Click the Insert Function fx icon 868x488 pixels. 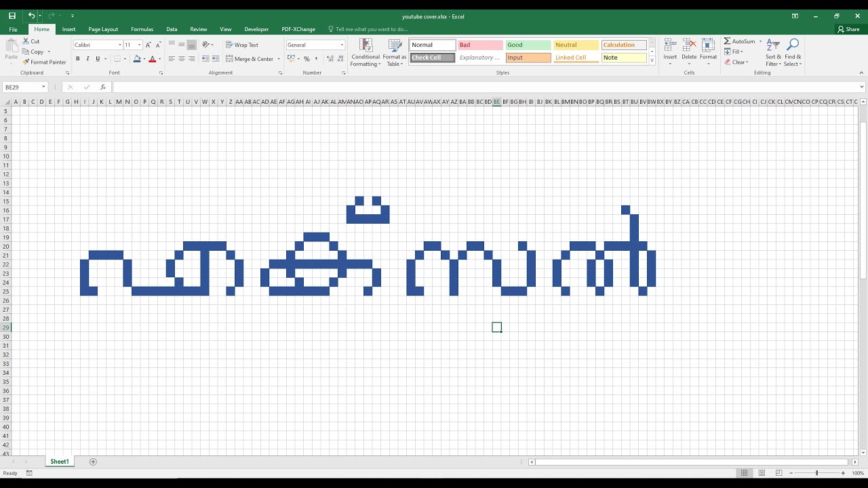click(x=103, y=87)
